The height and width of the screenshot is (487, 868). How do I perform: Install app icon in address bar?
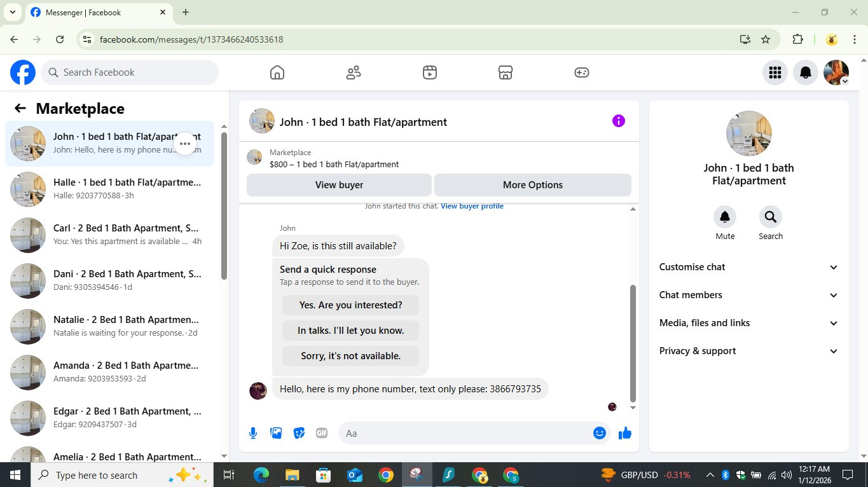click(745, 39)
